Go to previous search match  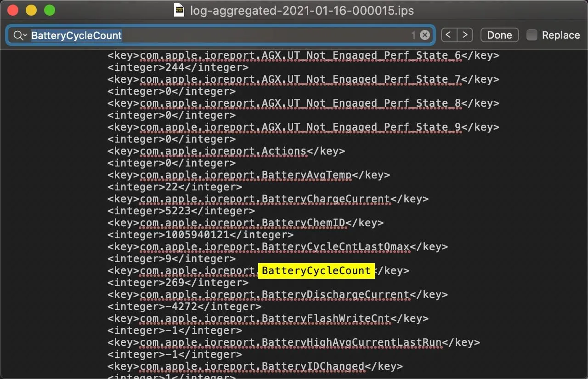pos(449,35)
